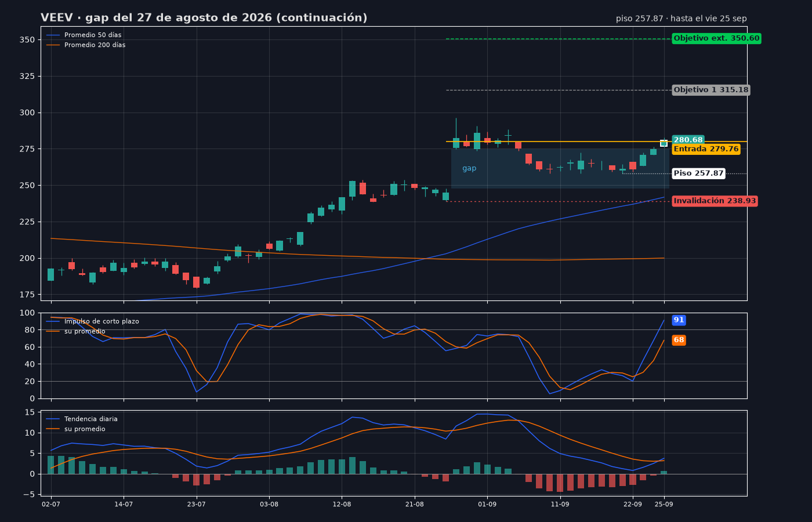Image resolution: width=812 pixels, height=522 pixels.
Task: Select the 'Objetivo ext. 350.60' label
Action: pyautogui.click(x=716, y=38)
